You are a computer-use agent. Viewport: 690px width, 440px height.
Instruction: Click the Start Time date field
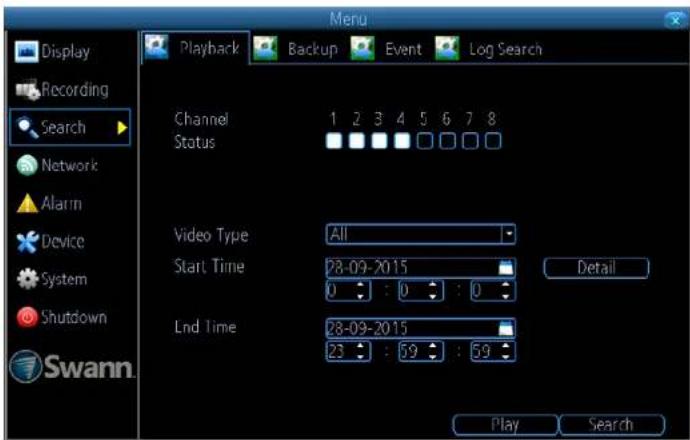[x=421, y=268]
